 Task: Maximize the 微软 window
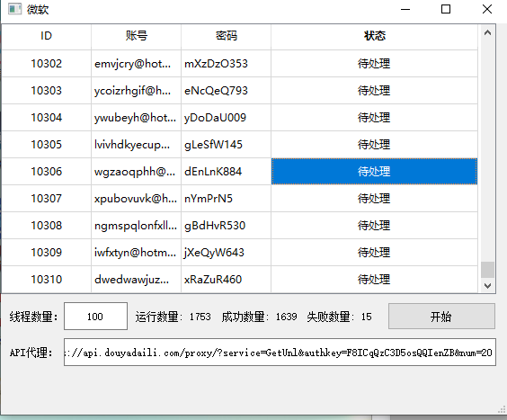446,9
